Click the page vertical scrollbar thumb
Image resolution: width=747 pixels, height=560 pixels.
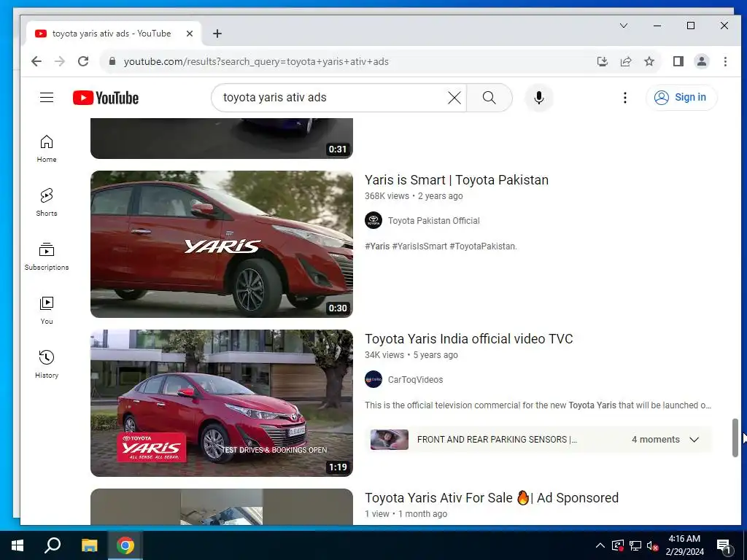pyautogui.click(x=735, y=438)
